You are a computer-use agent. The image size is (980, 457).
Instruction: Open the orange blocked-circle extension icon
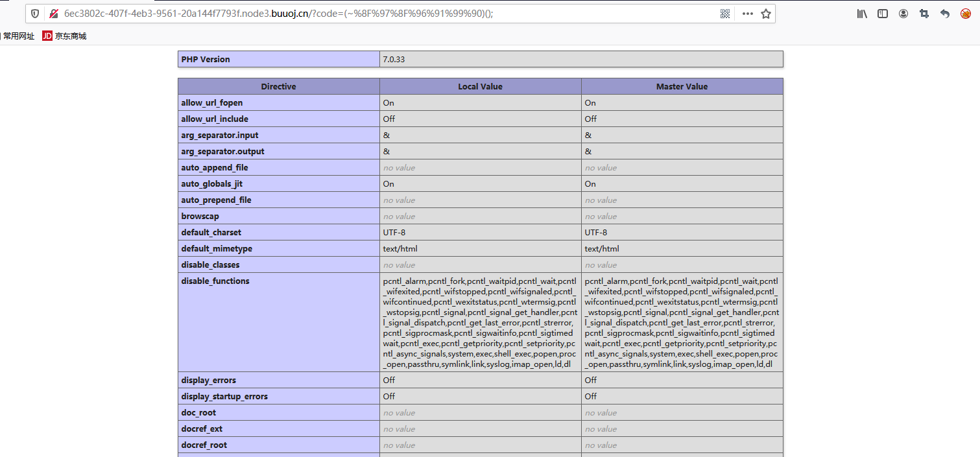point(966,14)
